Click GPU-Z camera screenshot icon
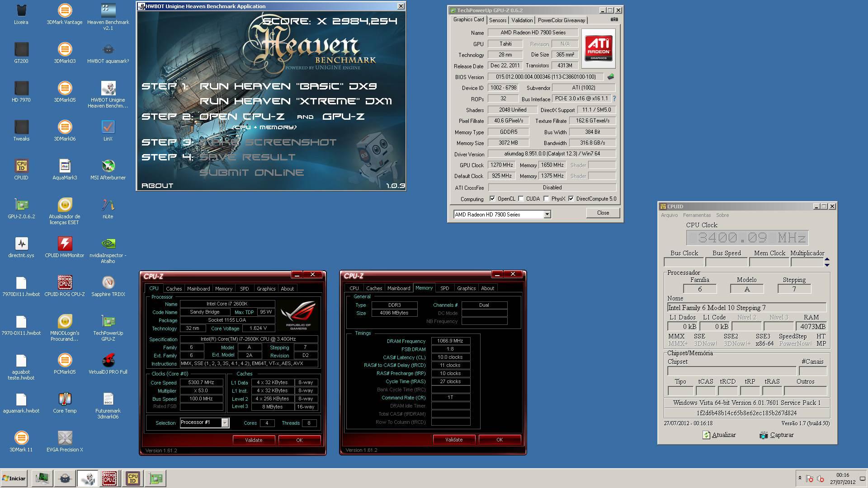The width and height of the screenshot is (868, 488). [x=614, y=19]
